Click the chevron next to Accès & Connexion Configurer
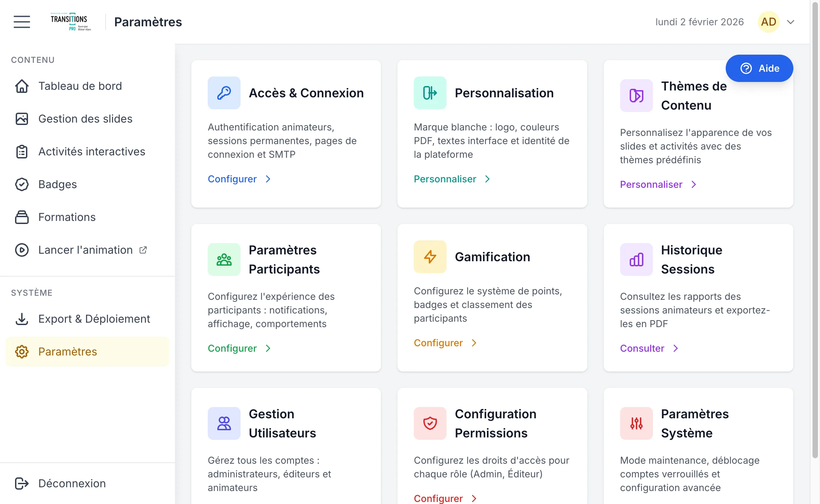This screenshot has width=820, height=504. [268, 179]
